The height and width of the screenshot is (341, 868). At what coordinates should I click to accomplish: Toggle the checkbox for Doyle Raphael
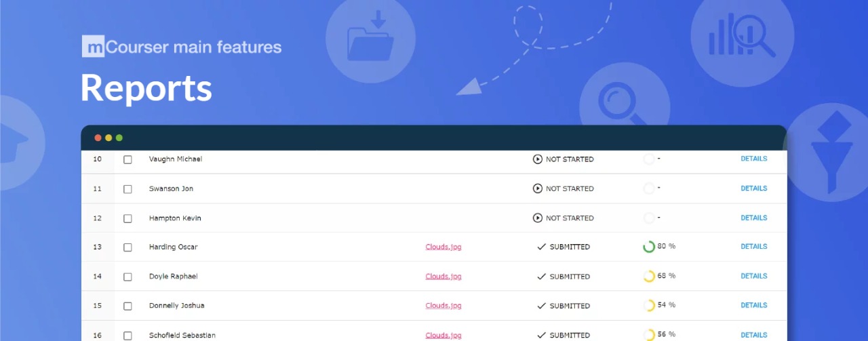coord(127,277)
